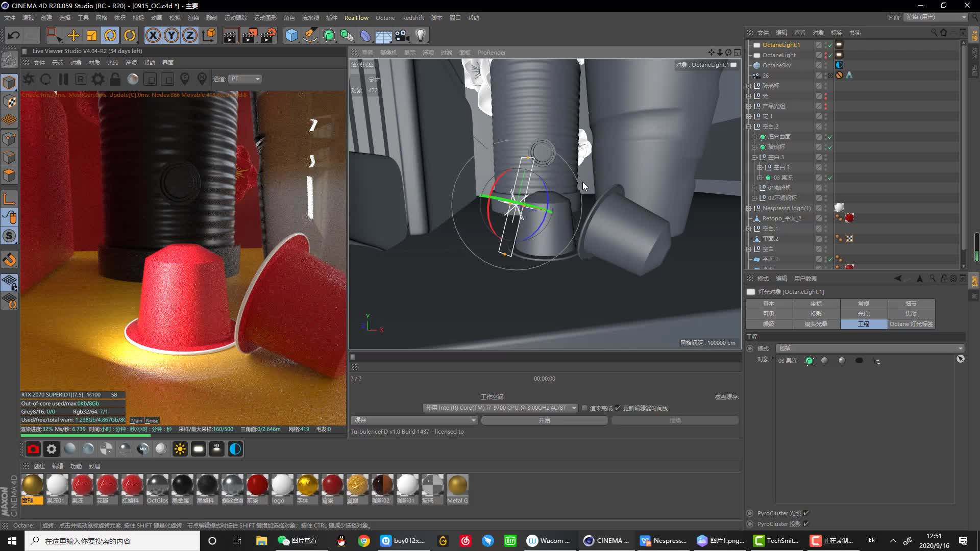
Task: Toggle 更新编辑器时间线 checkbox
Action: point(618,408)
